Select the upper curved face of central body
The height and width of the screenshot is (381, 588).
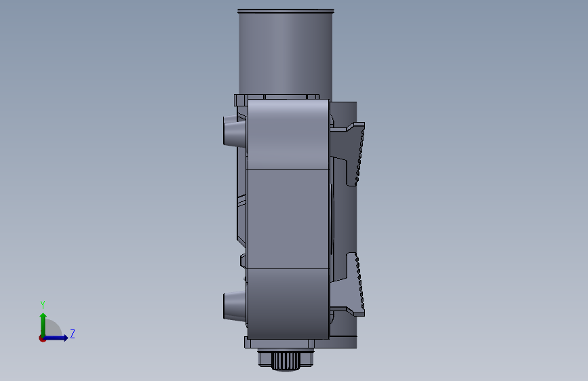point(288,135)
